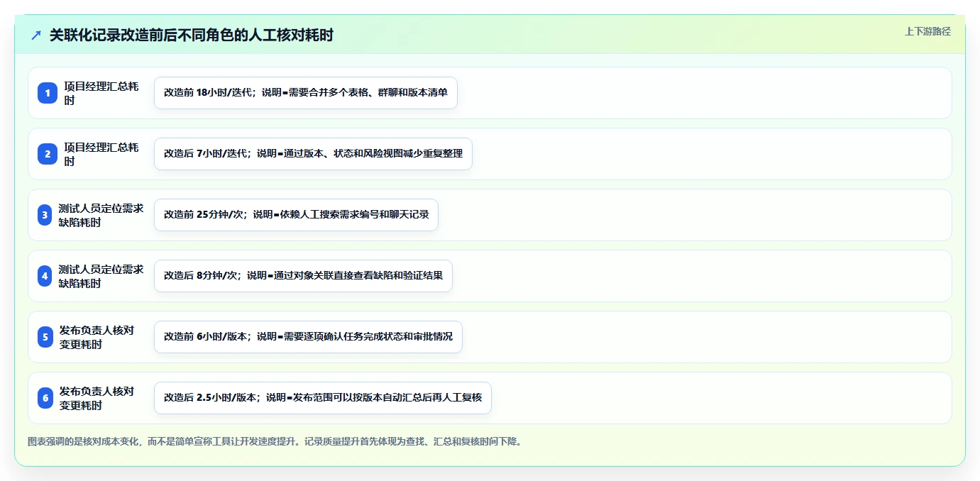The width and height of the screenshot is (980, 481).
Task: Select step badge number 5
Action: [45, 337]
